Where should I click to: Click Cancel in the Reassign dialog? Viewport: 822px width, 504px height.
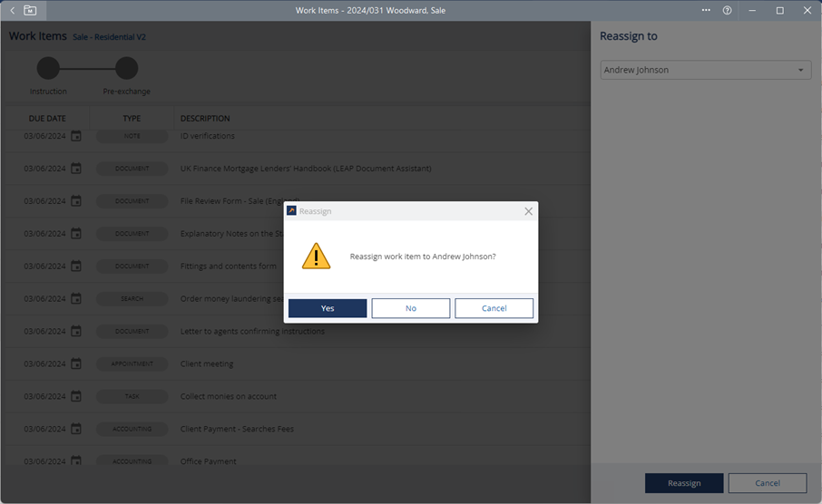coord(494,308)
